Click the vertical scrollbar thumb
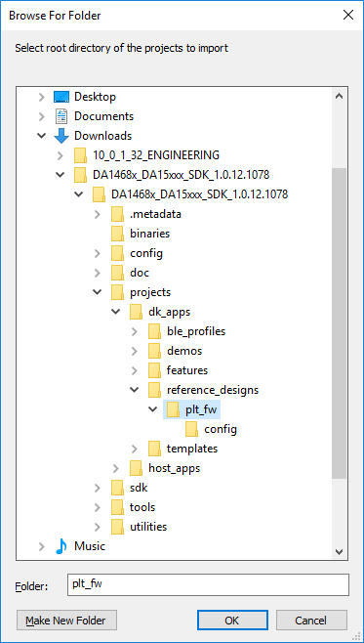This screenshot has height=643, width=364. click(x=339, y=323)
